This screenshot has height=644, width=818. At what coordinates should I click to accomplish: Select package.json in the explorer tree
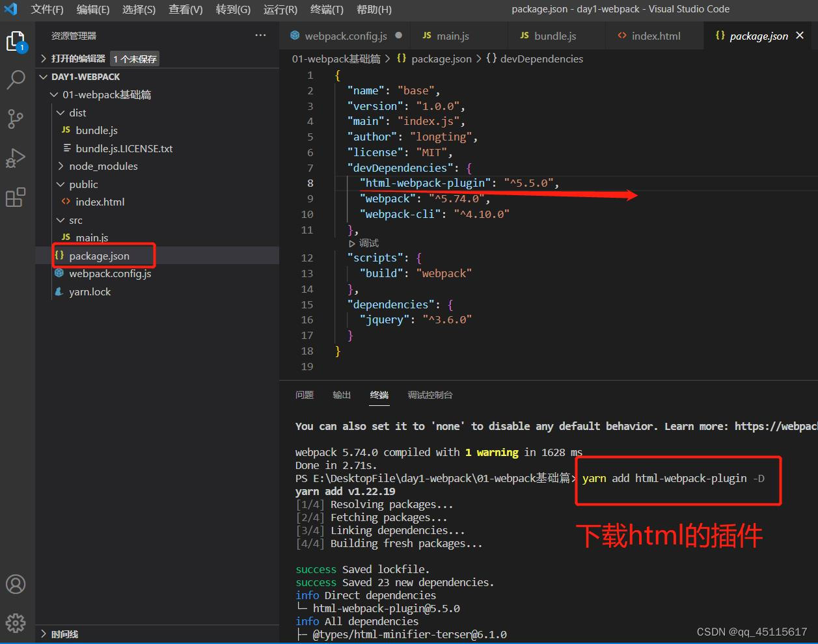coord(99,256)
